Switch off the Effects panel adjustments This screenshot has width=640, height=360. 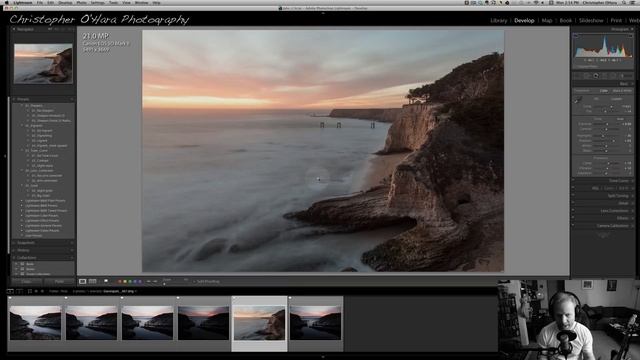coord(573,218)
